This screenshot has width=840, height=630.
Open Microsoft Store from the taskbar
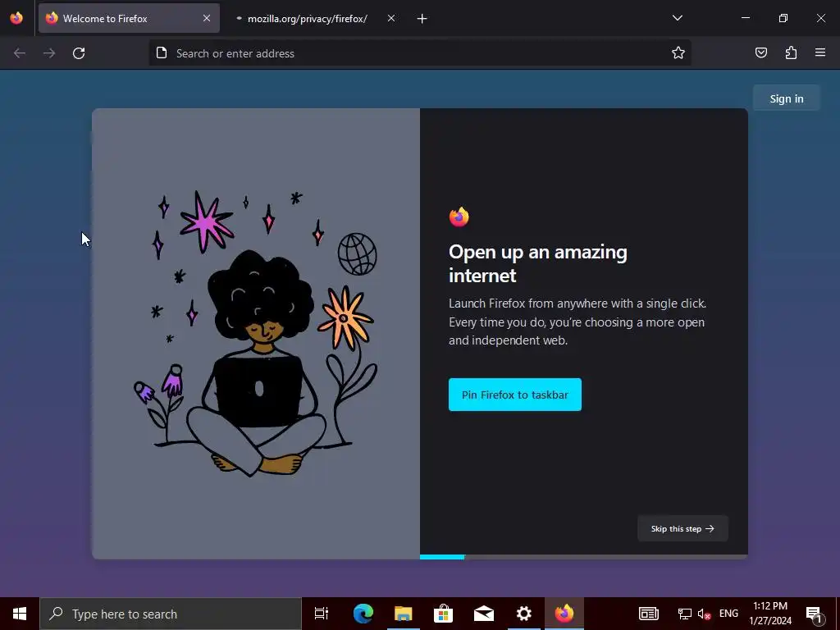(x=444, y=614)
